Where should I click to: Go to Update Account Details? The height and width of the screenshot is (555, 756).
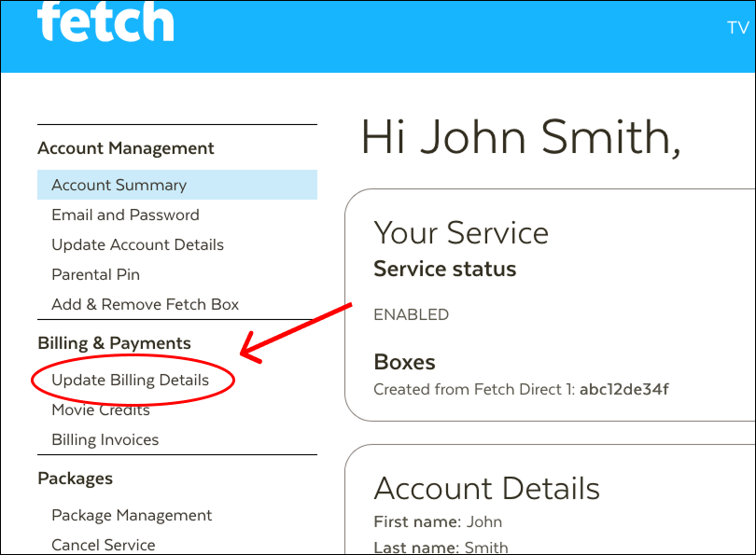click(x=137, y=244)
